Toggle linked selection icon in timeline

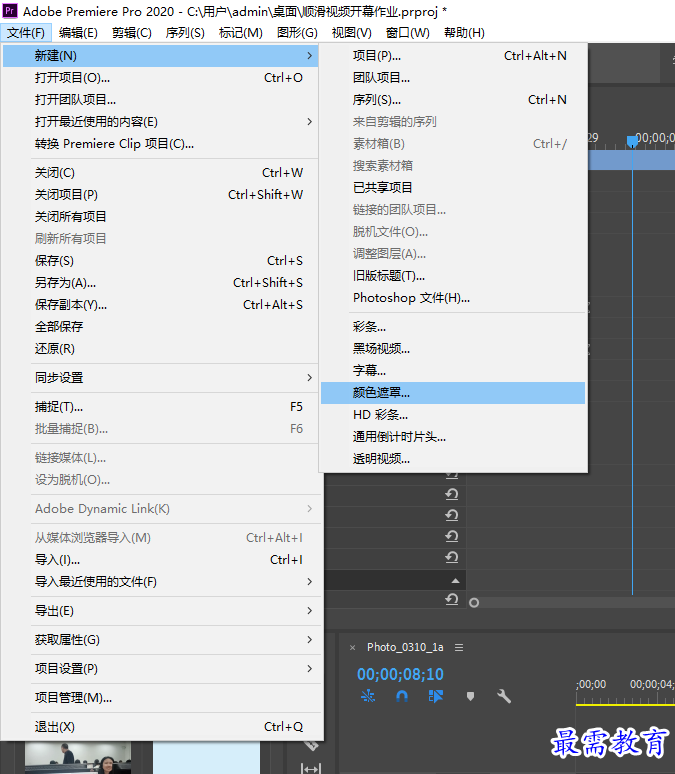[436, 696]
